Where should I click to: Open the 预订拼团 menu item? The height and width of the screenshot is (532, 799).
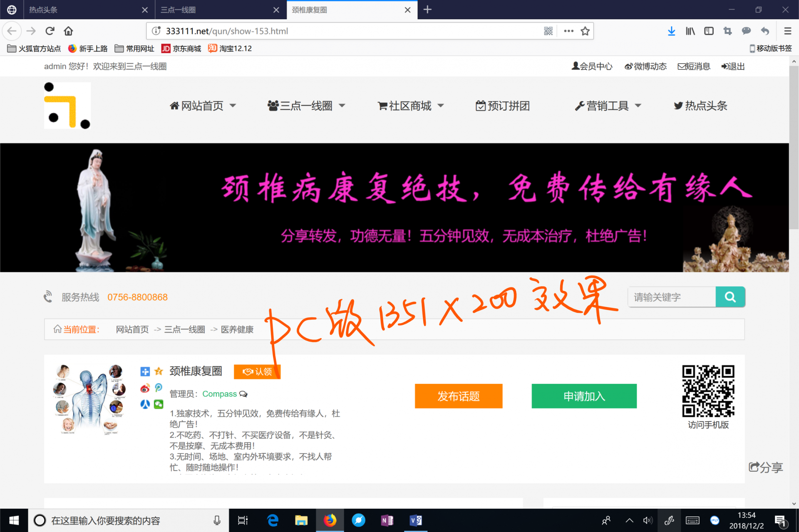pyautogui.click(x=503, y=106)
